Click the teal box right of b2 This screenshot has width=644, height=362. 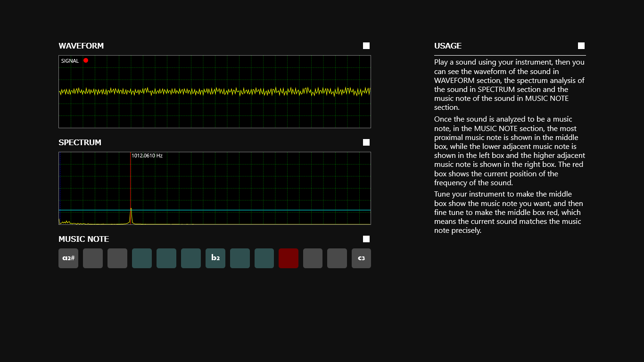pyautogui.click(x=239, y=258)
